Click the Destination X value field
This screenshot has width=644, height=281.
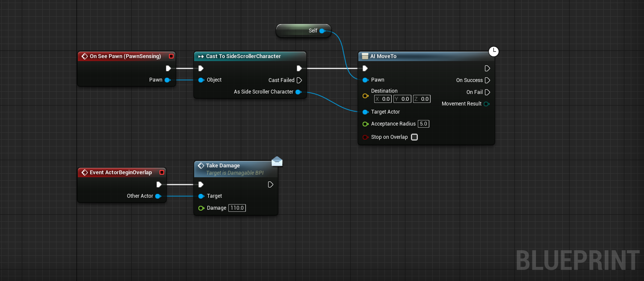(x=383, y=99)
